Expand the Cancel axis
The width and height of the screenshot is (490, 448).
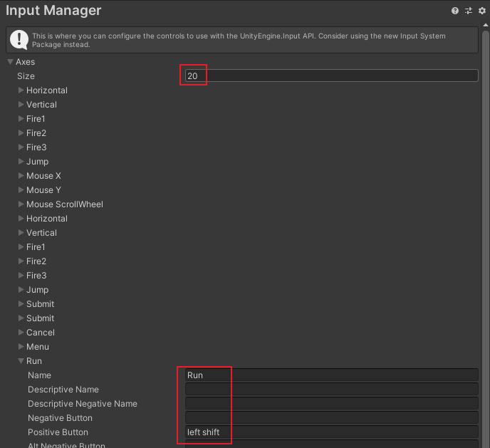[x=21, y=333]
